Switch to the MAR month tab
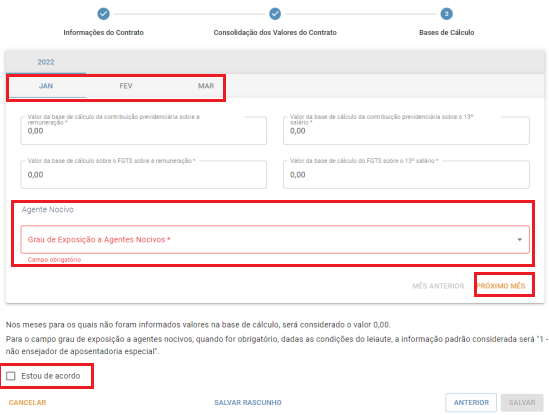The height and width of the screenshot is (415, 549). (206, 86)
